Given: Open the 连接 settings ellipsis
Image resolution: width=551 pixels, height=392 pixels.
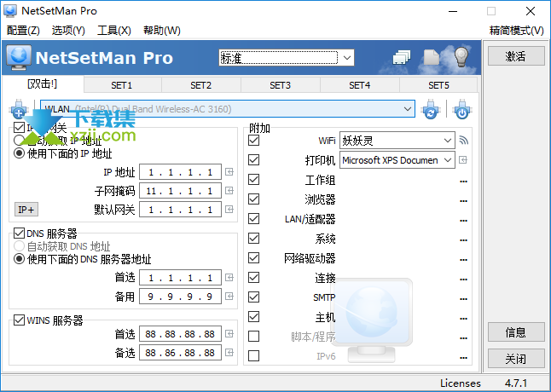Looking at the screenshot, I should tap(463, 280).
